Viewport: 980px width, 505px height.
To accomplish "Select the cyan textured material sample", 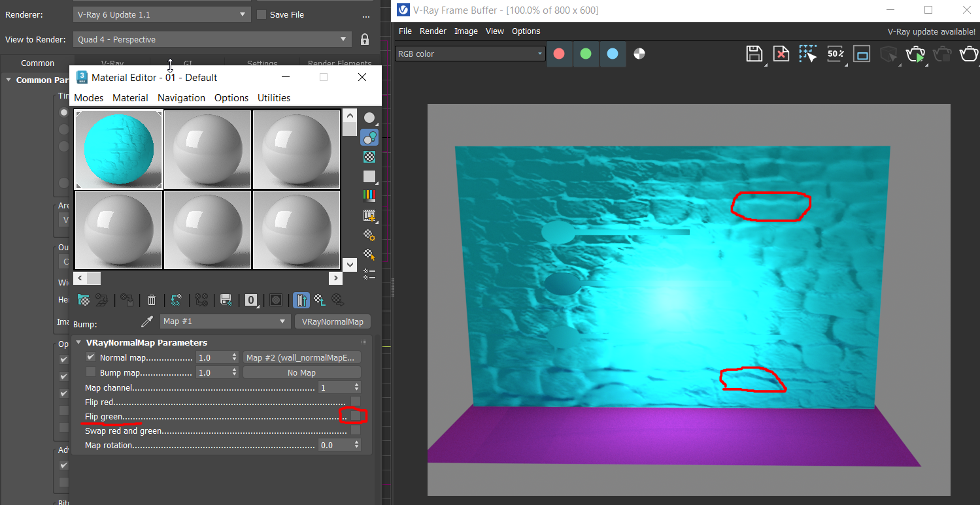I will pyautogui.click(x=118, y=150).
